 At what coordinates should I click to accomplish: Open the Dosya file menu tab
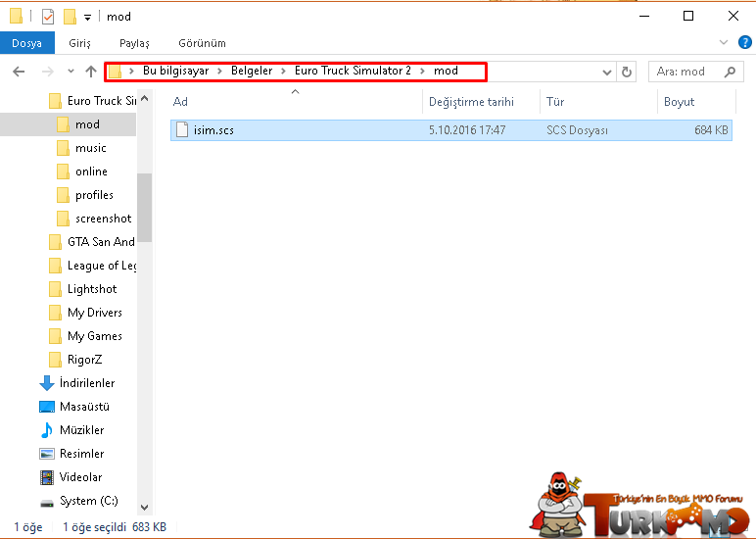pos(27,43)
